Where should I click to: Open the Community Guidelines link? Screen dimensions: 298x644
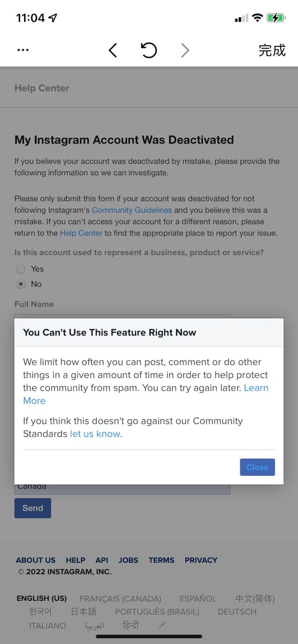(132, 210)
